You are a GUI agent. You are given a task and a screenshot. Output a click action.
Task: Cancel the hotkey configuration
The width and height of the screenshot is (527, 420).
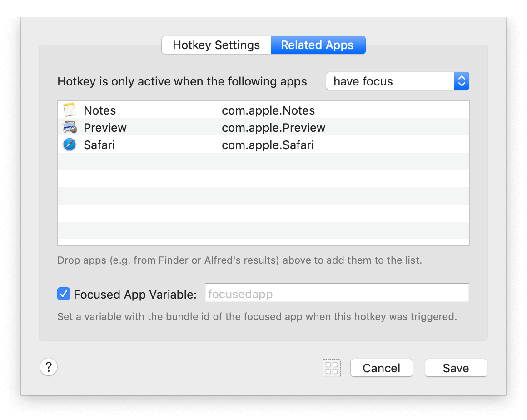pyautogui.click(x=381, y=368)
